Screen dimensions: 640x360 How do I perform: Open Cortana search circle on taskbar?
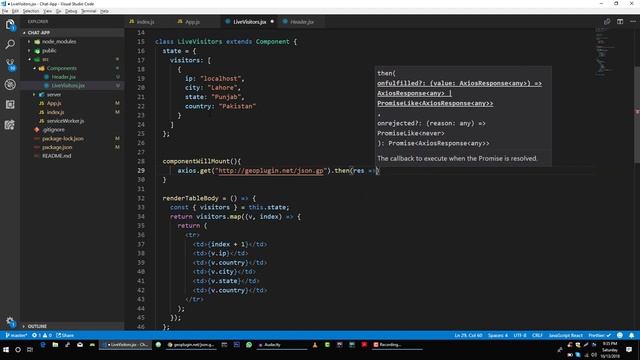click(18, 350)
